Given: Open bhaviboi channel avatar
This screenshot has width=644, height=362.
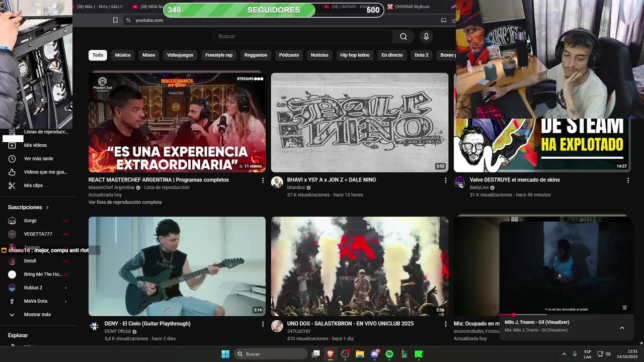Looking at the screenshot, I should pyautogui.click(x=277, y=183).
